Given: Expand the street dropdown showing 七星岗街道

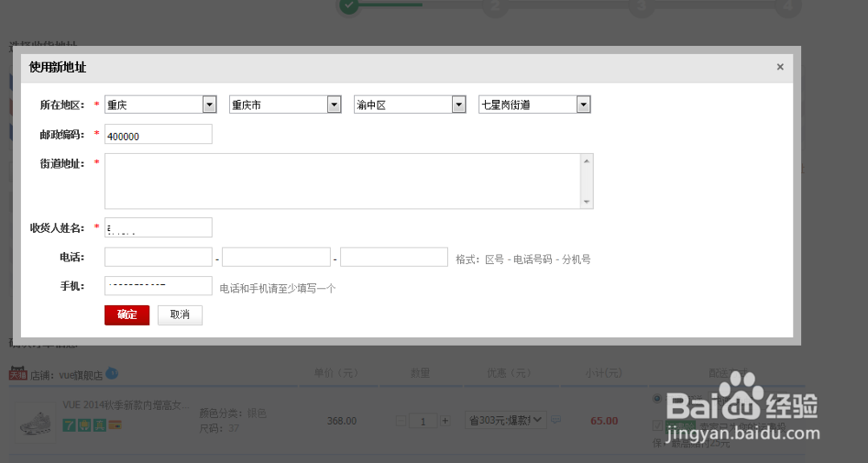Looking at the screenshot, I should coord(534,104).
